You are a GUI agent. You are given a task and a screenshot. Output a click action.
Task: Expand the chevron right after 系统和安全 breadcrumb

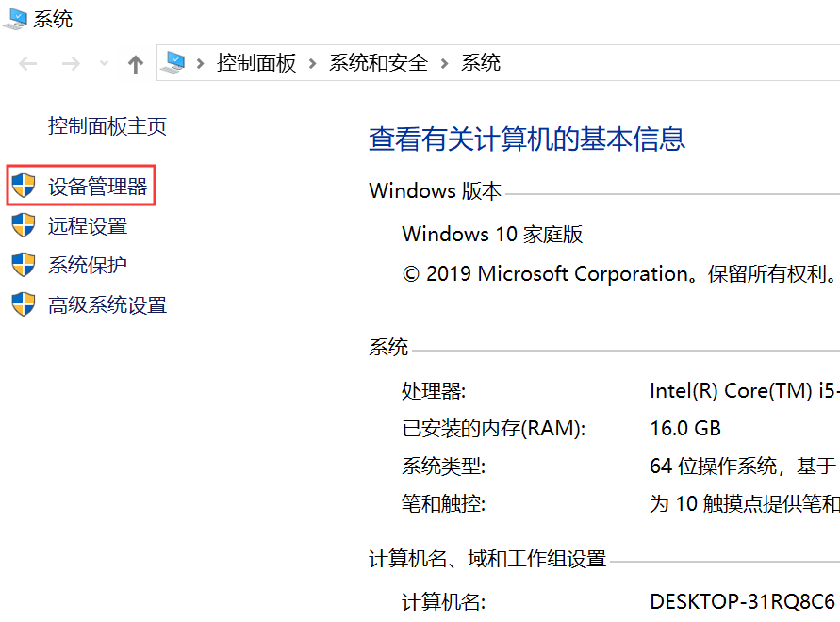[444, 64]
